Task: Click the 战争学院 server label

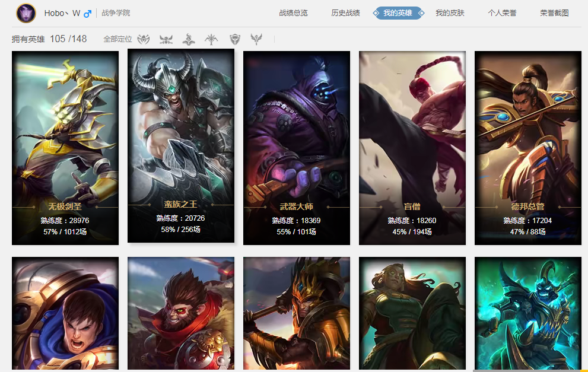Action: click(x=116, y=13)
